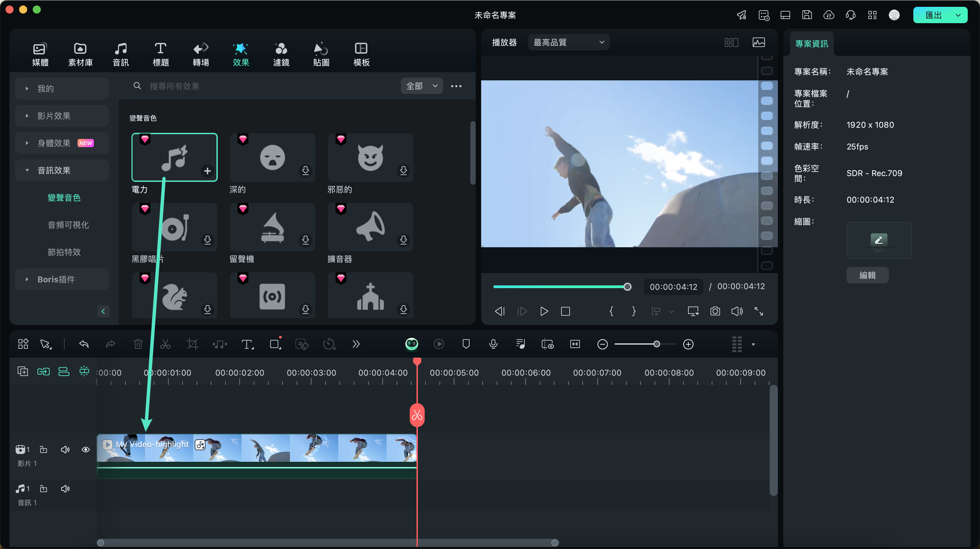The image size is (980, 549).
Task: Open the 標題 titles tab
Action: coord(161,54)
